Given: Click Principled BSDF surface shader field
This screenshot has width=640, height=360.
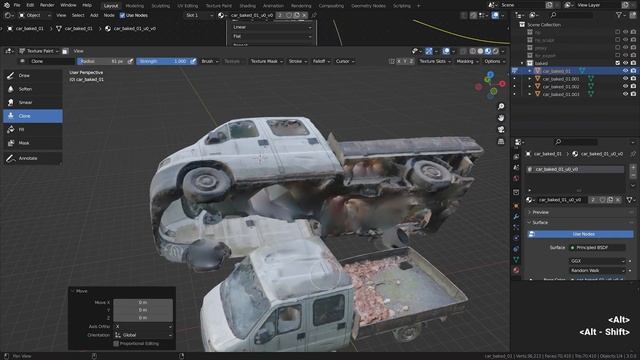Looking at the screenshot, I should tap(597, 248).
